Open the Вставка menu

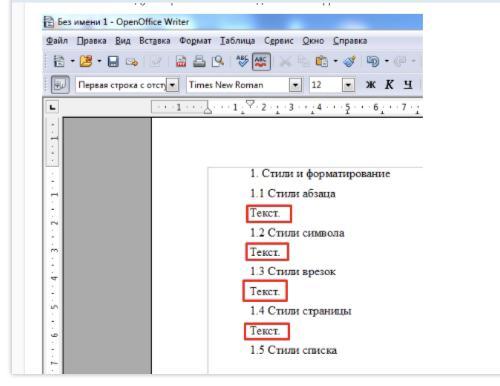point(155,41)
